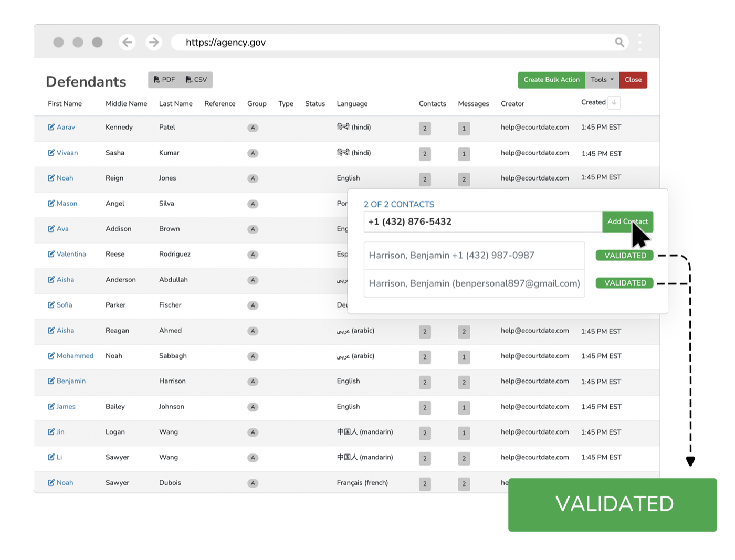Click the Messages column header
This screenshot has width=735, height=560.
tap(474, 104)
